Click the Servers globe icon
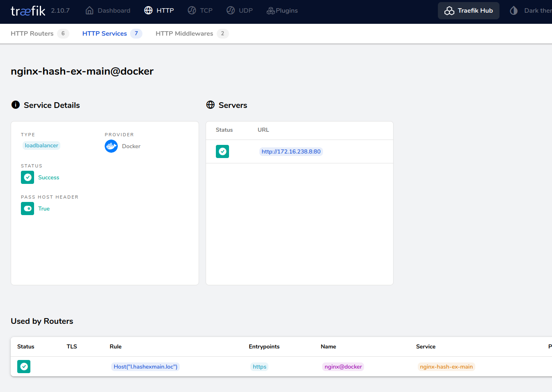This screenshot has width=552, height=392. coord(211,105)
